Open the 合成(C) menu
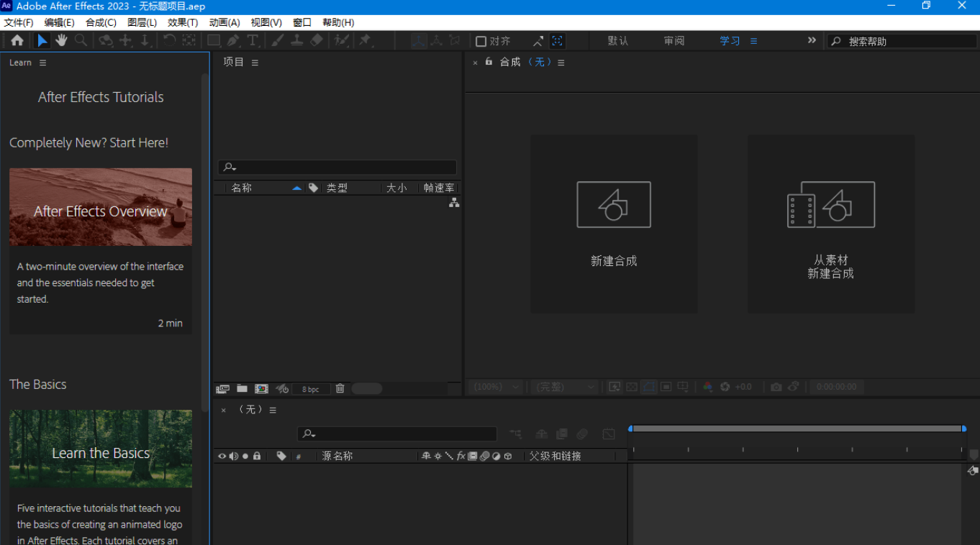The width and height of the screenshot is (980, 545). point(101,23)
